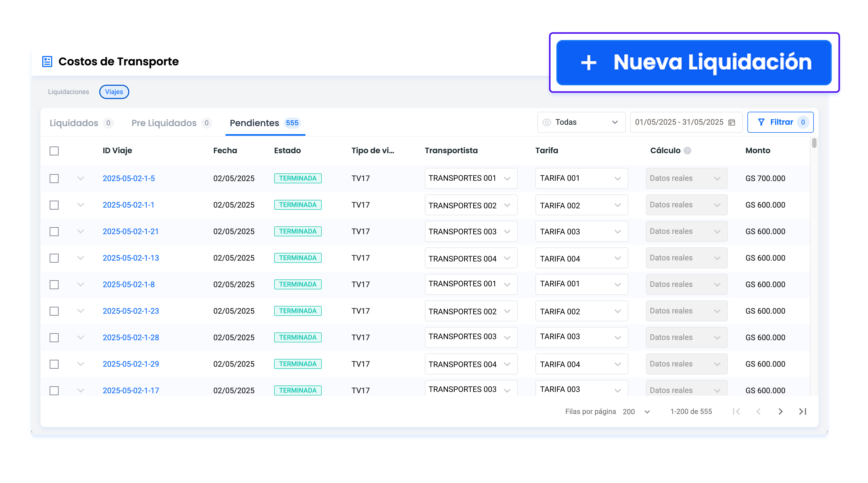The height and width of the screenshot is (483, 868).
Task: Open the Pre Liquidados tab
Action: click(172, 123)
